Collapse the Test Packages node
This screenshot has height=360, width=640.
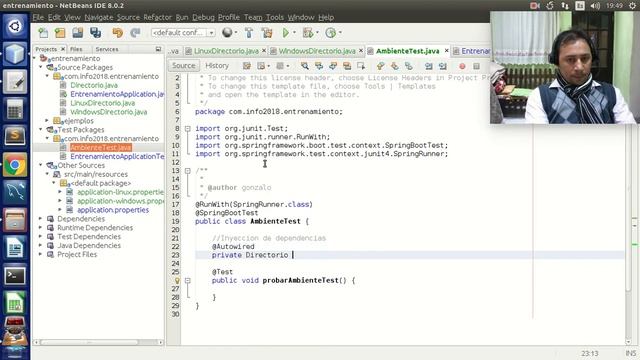41,129
